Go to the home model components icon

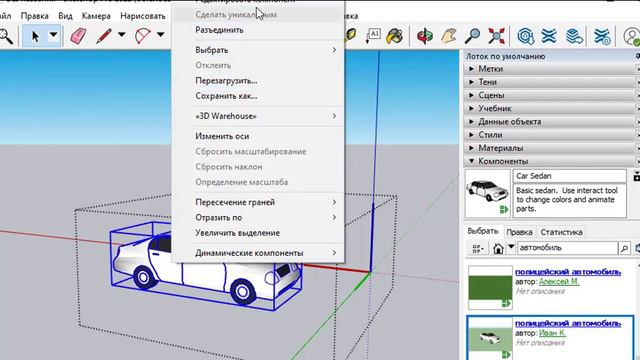(x=498, y=248)
